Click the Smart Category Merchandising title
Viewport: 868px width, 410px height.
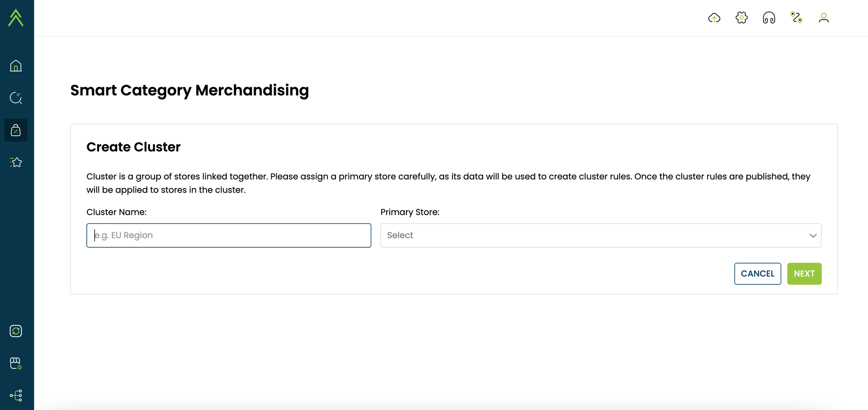pos(189,90)
